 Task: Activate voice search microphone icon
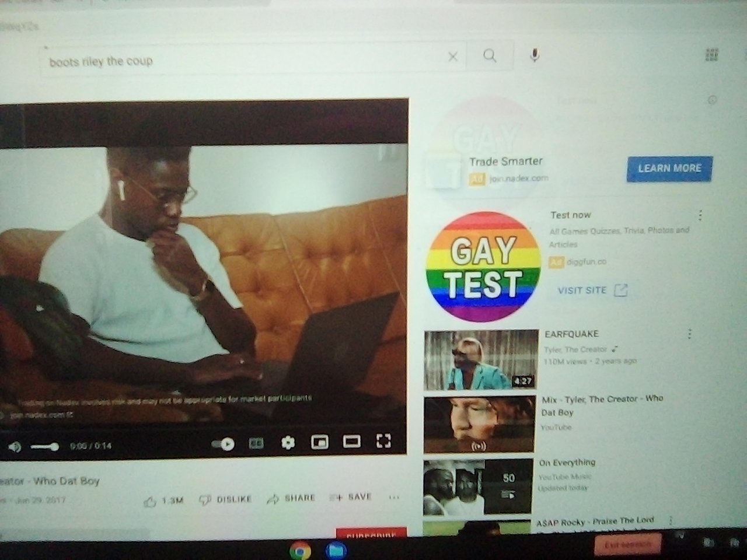tap(534, 55)
